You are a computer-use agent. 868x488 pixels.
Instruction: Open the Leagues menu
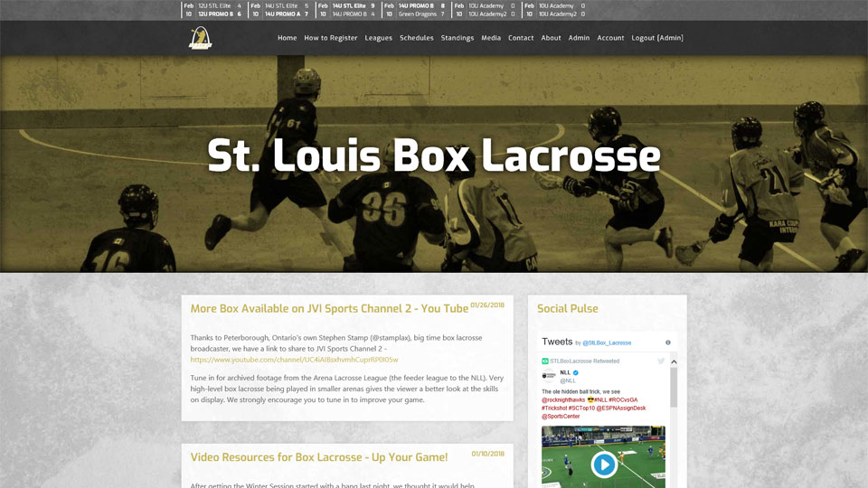click(378, 38)
